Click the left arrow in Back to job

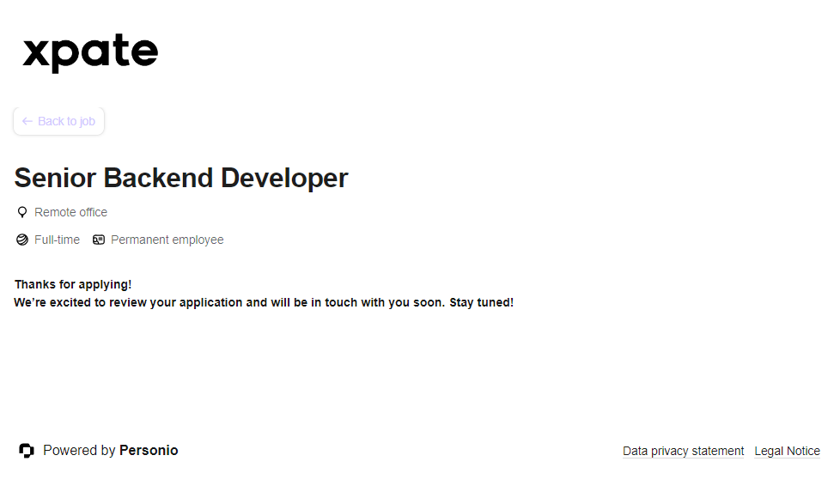tap(27, 122)
